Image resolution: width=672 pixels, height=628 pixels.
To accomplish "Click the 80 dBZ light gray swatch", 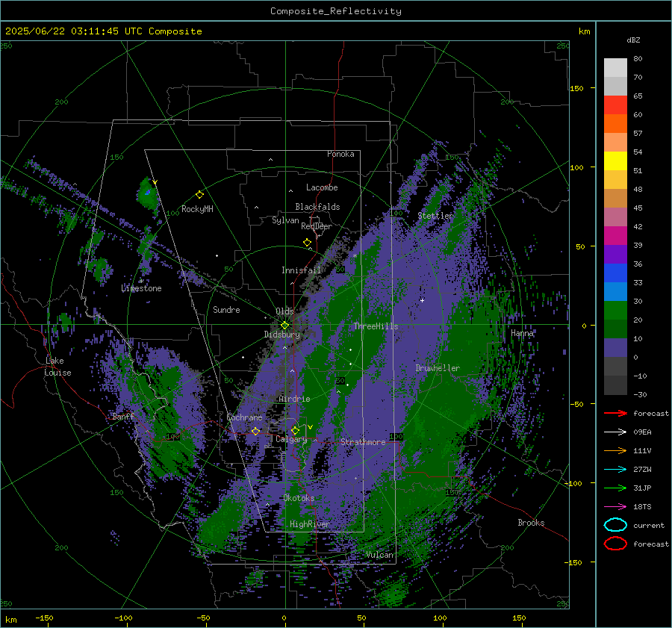I will (615, 67).
